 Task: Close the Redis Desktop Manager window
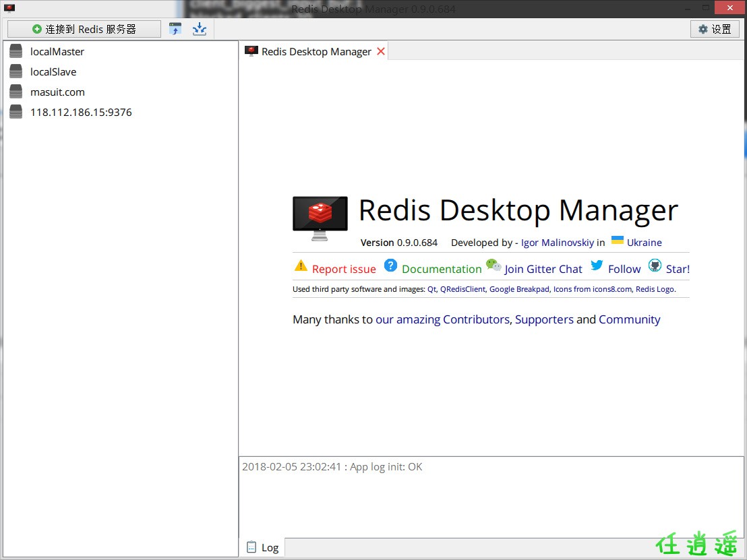(730, 7)
